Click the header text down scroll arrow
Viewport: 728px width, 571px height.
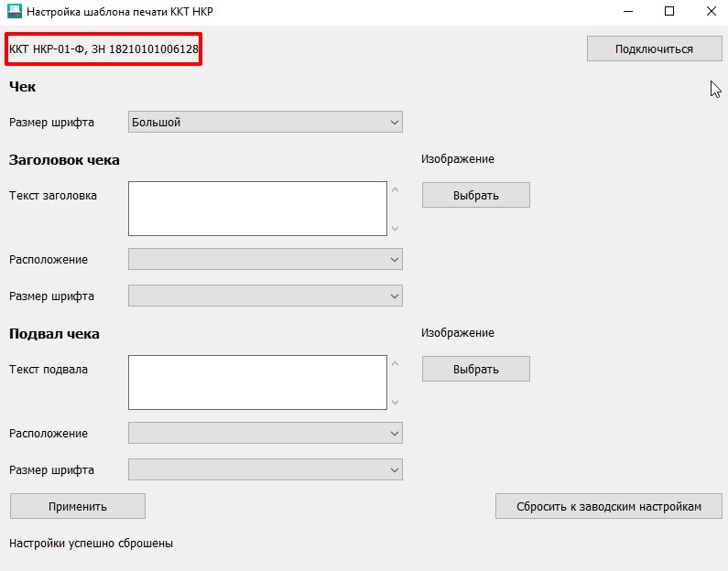(395, 228)
